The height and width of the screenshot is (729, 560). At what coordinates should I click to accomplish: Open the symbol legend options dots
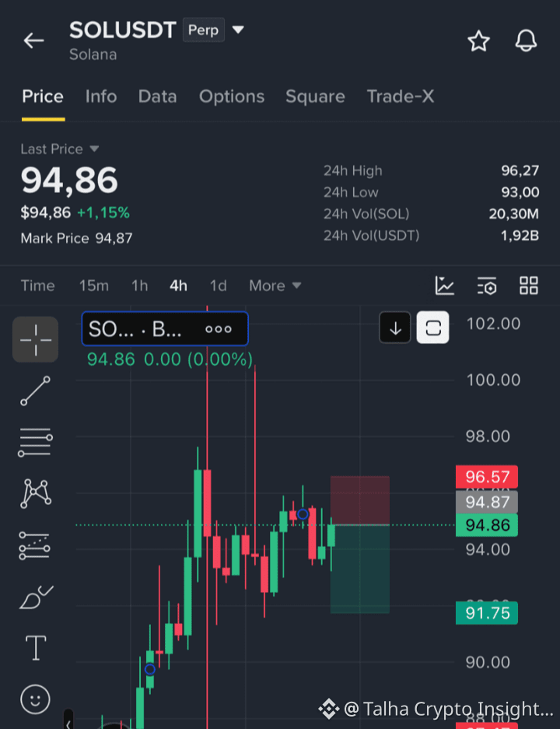tap(219, 329)
